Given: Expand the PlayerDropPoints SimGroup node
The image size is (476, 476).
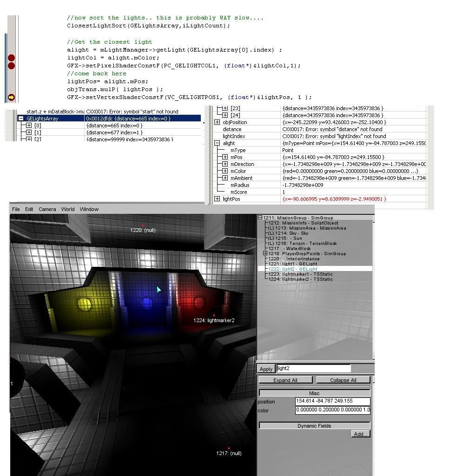Looking at the screenshot, I should tap(265, 254).
